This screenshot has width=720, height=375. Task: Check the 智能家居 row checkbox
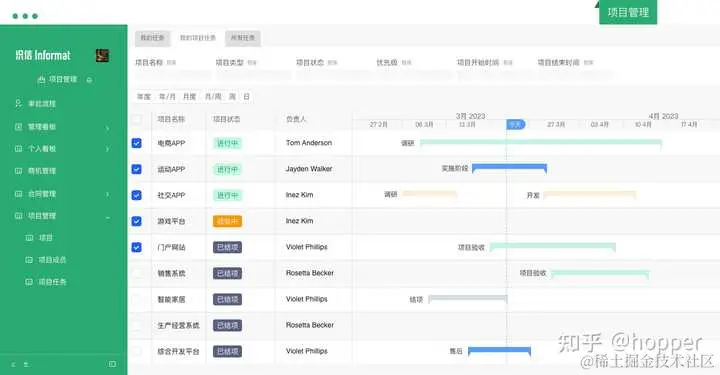[137, 300]
